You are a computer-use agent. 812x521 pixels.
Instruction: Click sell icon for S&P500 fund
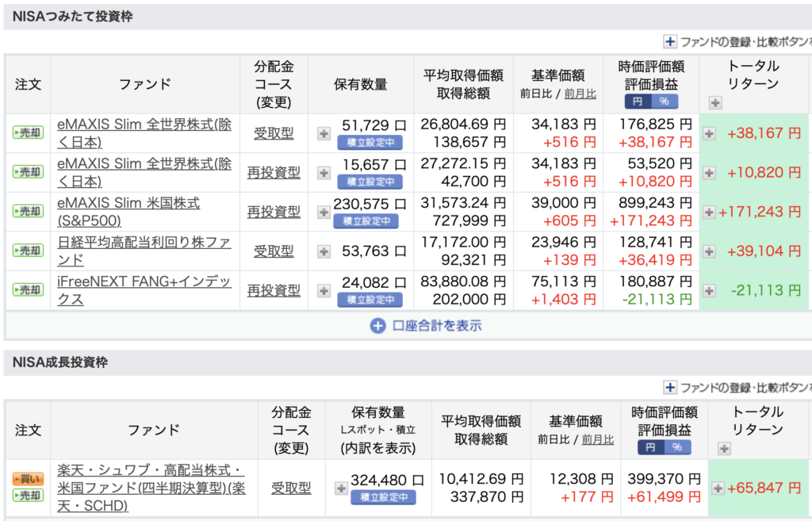pyautogui.click(x=28, y=212)
